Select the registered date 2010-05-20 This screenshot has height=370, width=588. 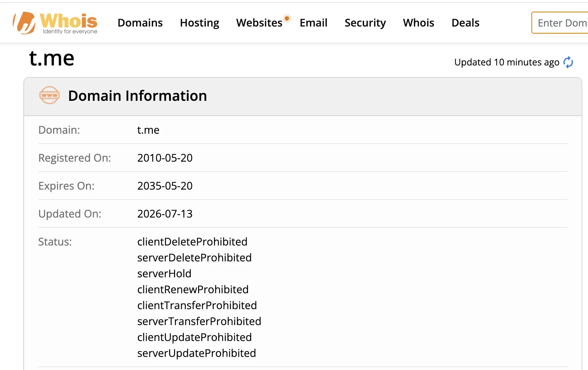[165, 158]
